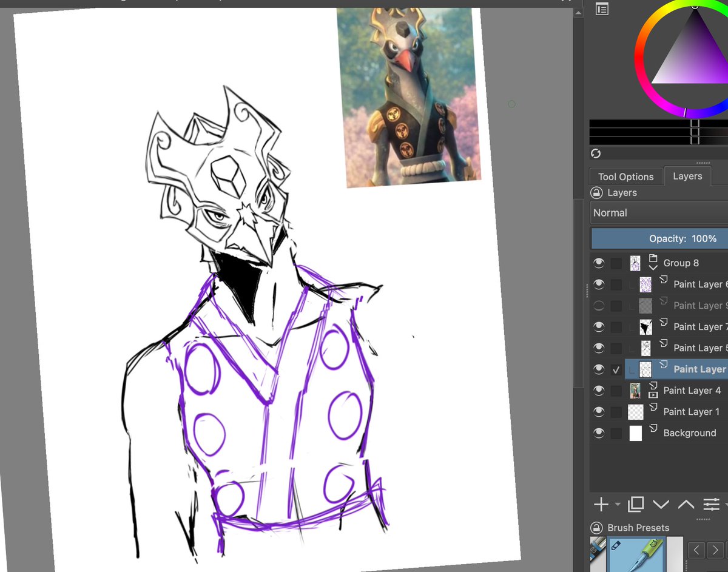This screenshot has width=728, height=572.
Task: Click the bottom color channel slider bar
Action: (x=659, y=140)
